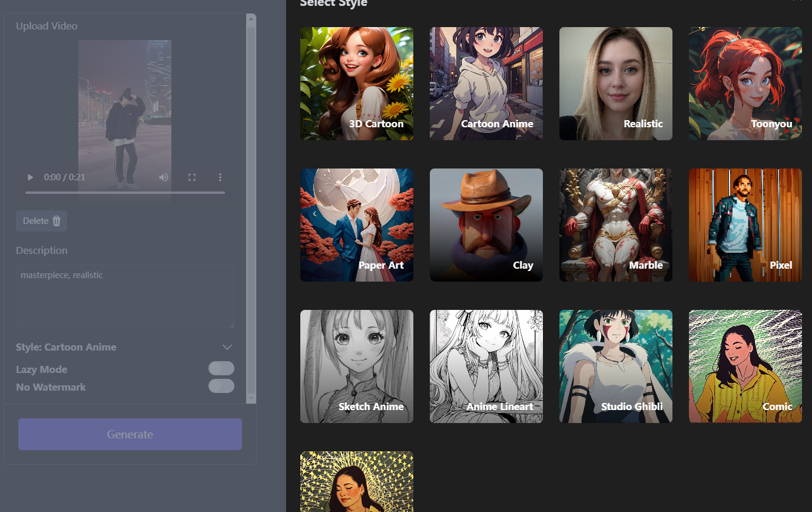Image resolution: width=812 pixels, height=512 pixels.
Task: Click scrollbar down arrow in left panel
Action: tap(251, 399)
